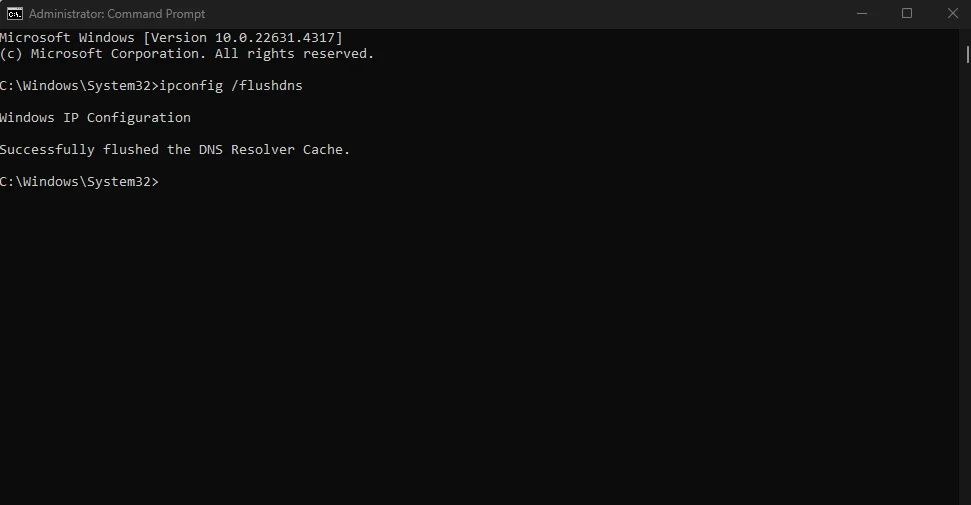Click the Microsoft Corporation copyright line
Viewport: 971px width, 505px height.
[187, 54]
